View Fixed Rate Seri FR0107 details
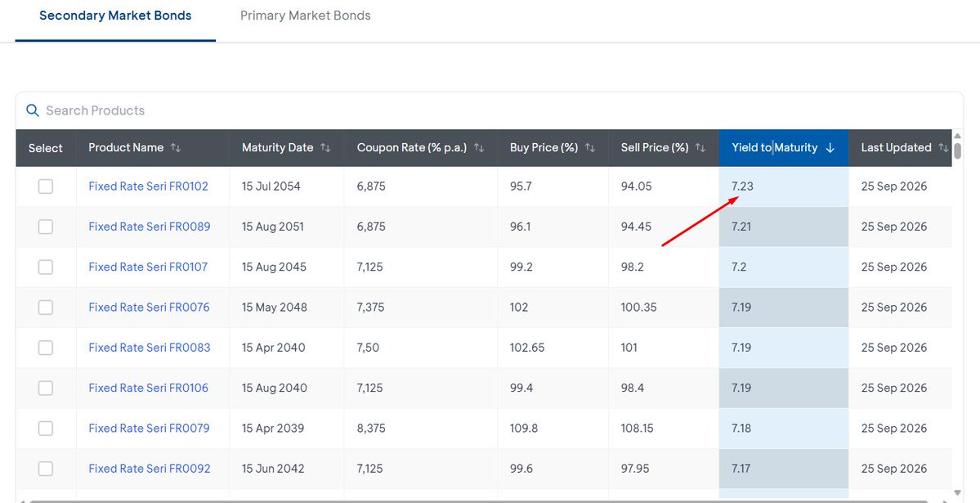980x503 pixels. click(x=148, y=267)
